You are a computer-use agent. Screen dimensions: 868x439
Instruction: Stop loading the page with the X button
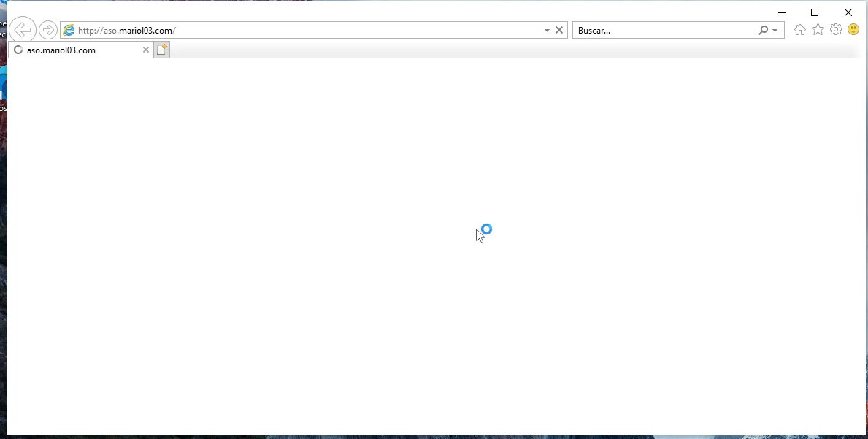[x=559, y=30]
